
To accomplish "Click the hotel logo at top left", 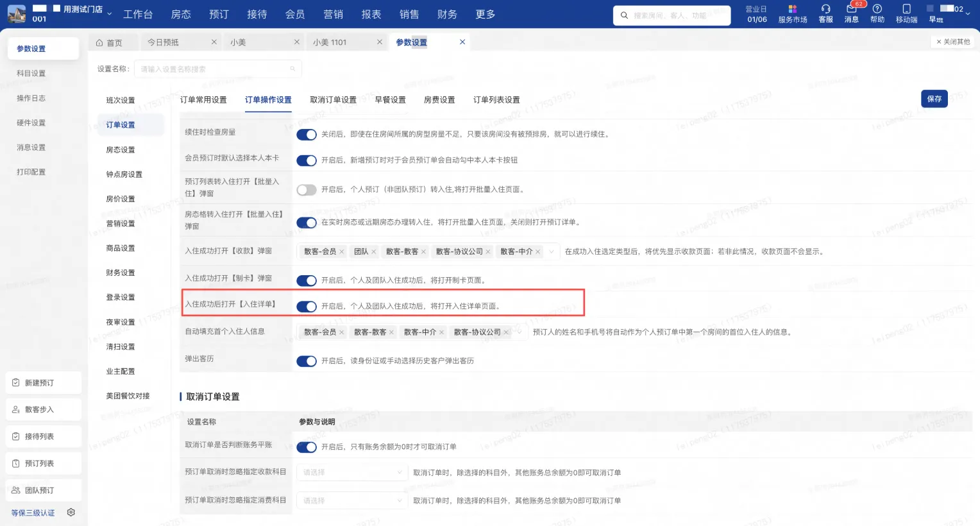I will (17, 14).
